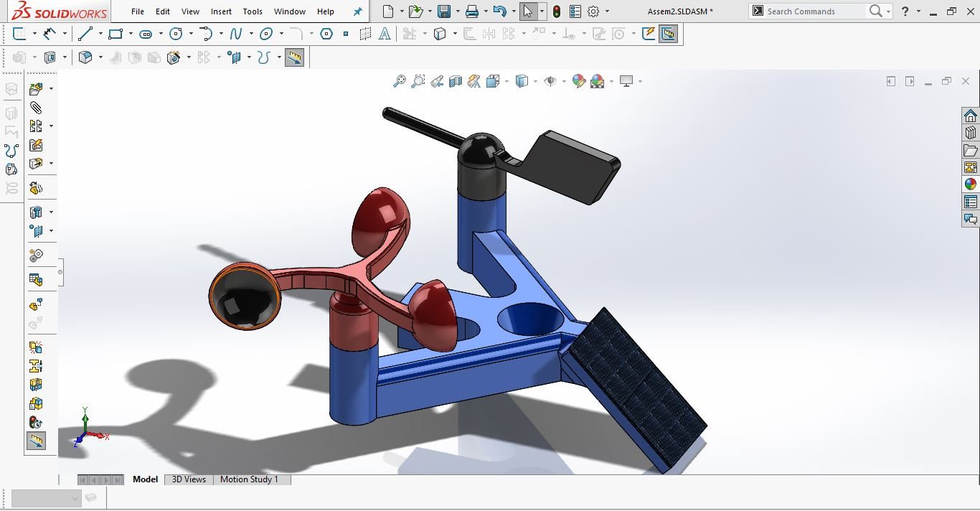Expand the Options gear dropdown arrow
The image size is (980, 511).
(x=607, y=11)
